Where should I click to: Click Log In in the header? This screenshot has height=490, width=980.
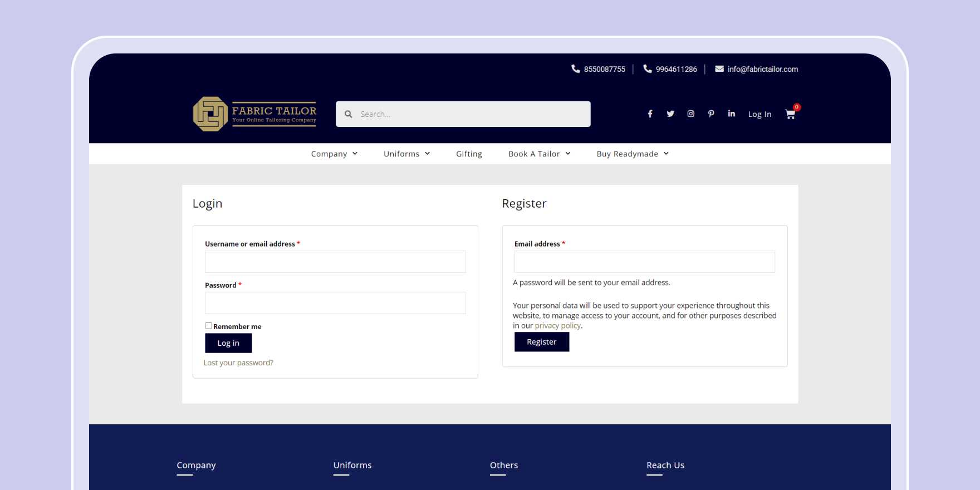point(759,114)
